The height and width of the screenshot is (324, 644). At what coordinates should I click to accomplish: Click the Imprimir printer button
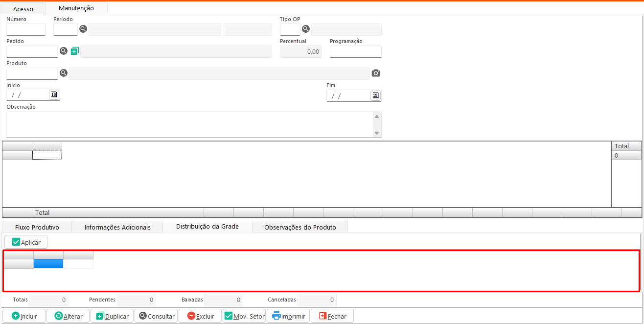click(x=288, y=316)
